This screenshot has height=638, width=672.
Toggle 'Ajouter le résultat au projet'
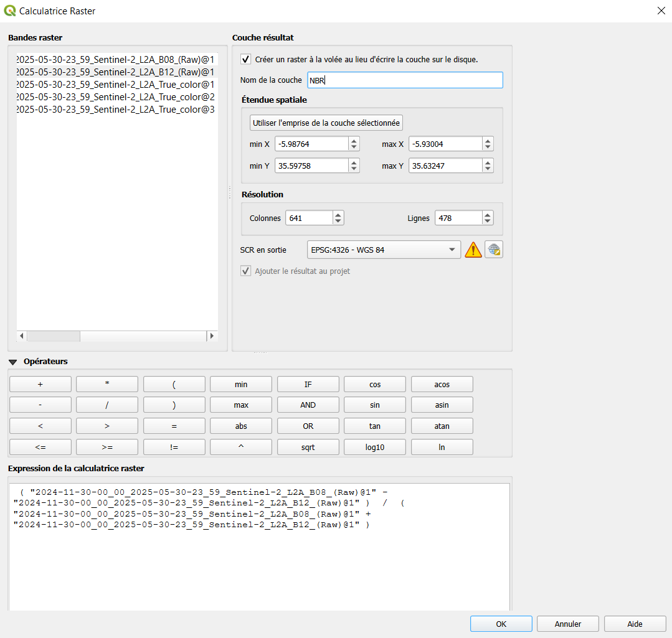pos(245,271)
